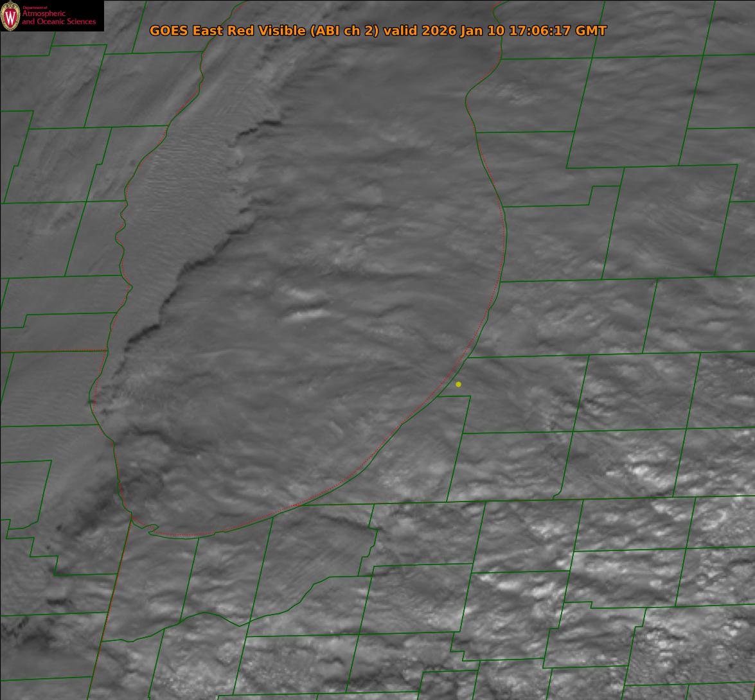The height and width of the screenshot is (700, 755).
Task: Click the word "valid" in the title
Action: [x=400, y=30]
